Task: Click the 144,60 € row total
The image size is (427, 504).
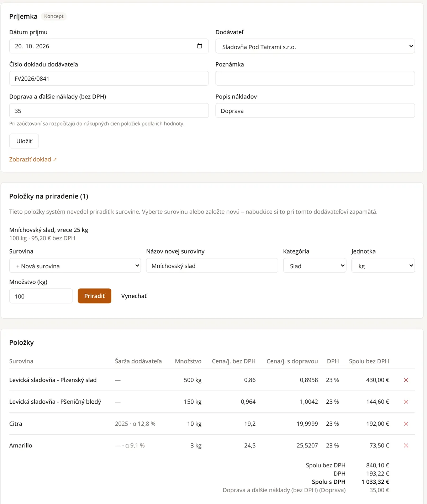Action: tap(378, 402)
